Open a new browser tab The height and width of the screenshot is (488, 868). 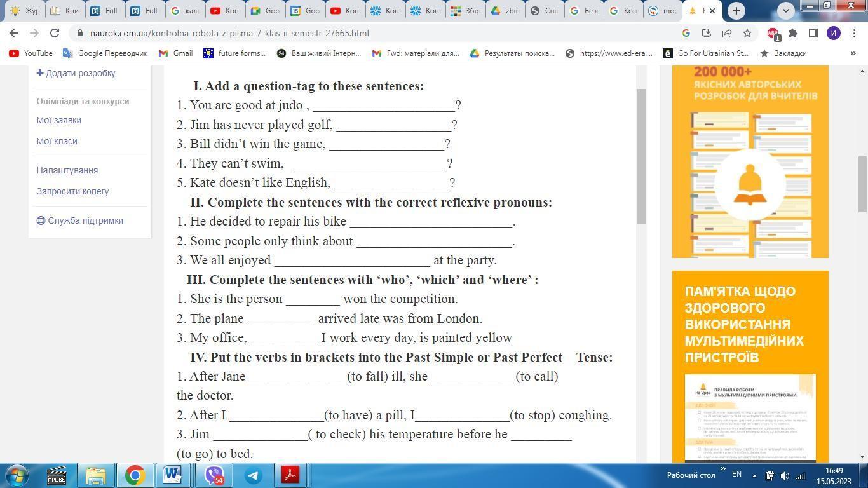point(736,11)
